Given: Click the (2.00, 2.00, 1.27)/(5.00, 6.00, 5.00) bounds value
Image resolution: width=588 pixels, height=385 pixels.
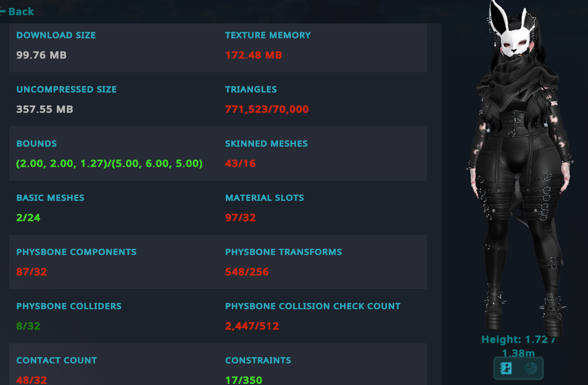Looking at the screenshot, I should [109, 163].
